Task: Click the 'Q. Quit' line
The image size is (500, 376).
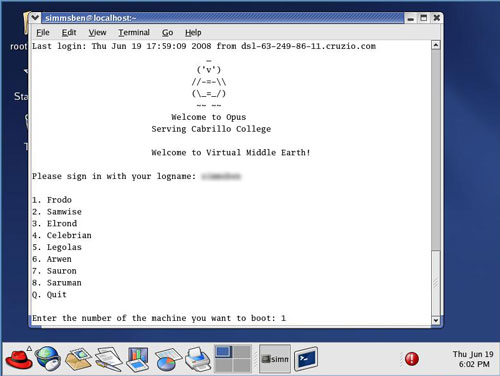Action: (x=49, y=295)
